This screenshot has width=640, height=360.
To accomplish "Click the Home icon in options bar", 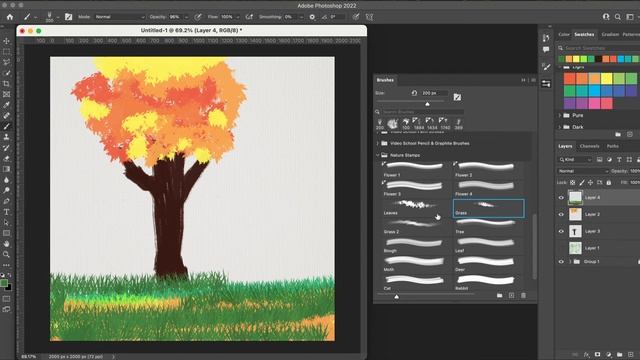I will coord(10,17).
